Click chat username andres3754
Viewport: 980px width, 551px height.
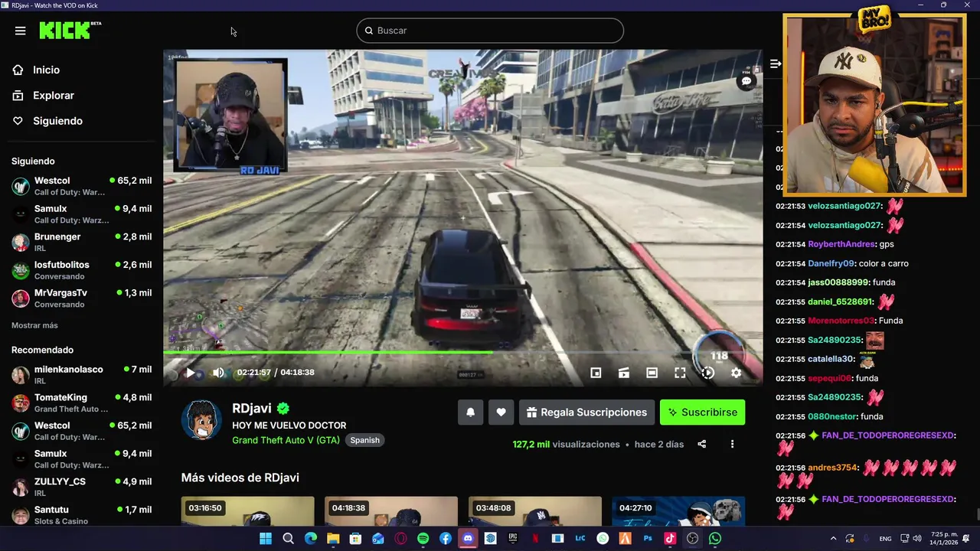tap(831, 468)
